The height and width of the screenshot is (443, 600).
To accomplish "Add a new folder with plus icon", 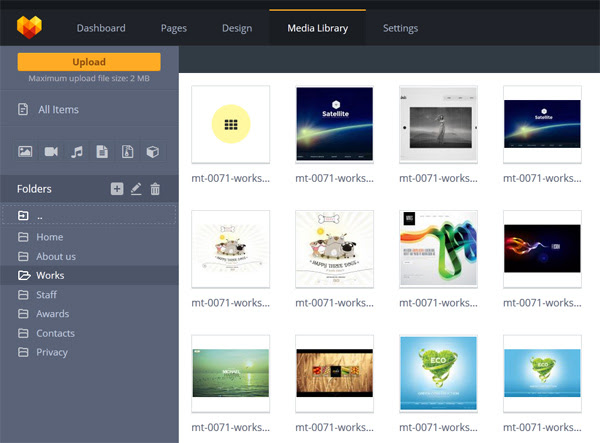I will [x=117, y=189].
